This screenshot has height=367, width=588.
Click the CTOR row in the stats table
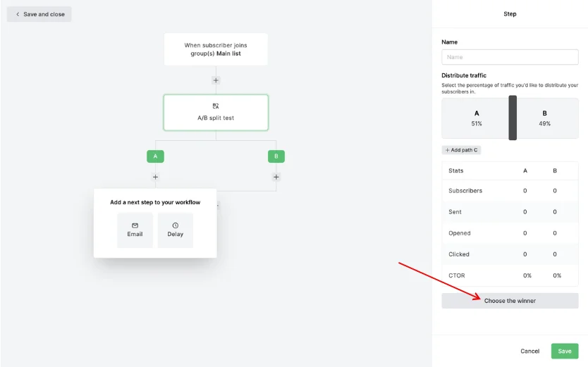510,275
